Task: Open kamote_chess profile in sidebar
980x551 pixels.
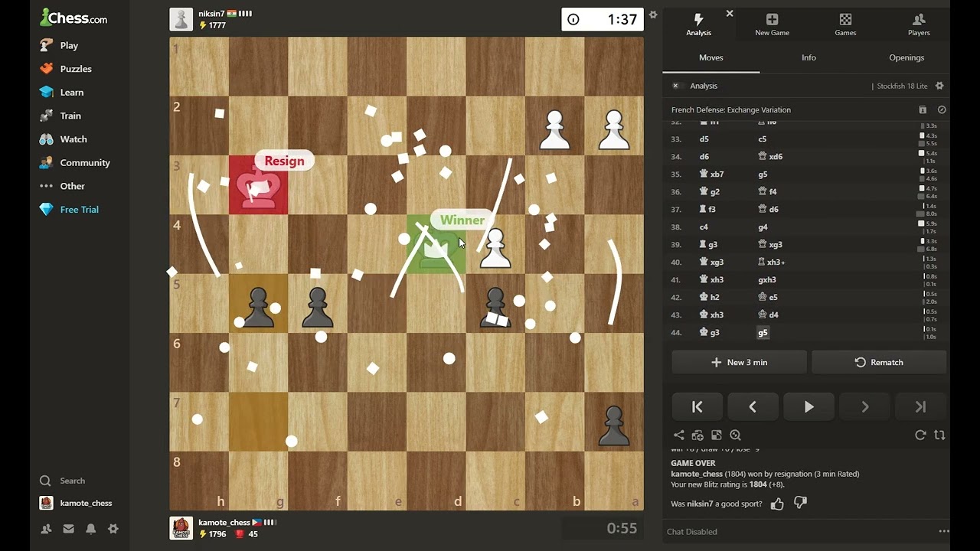Action: (x=76, y=503)
